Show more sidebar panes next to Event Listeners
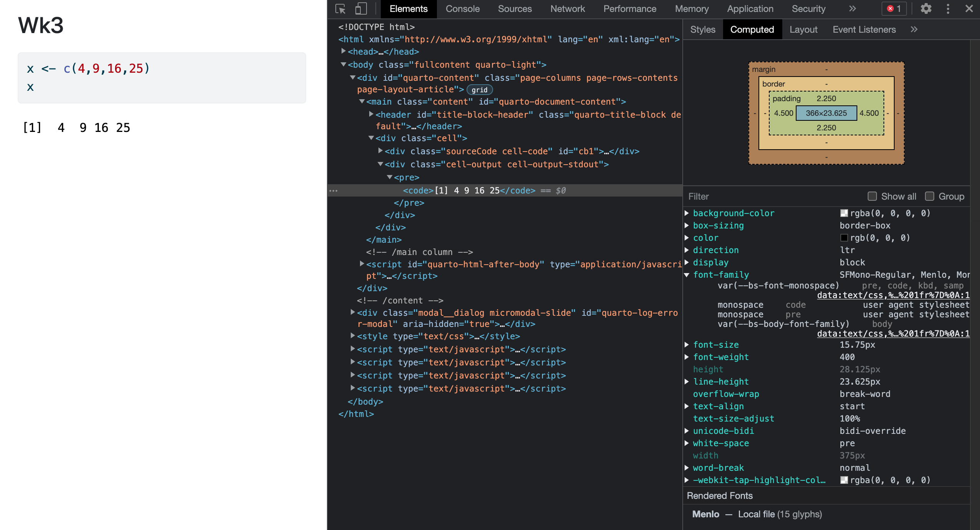 (x=914, y=30)
